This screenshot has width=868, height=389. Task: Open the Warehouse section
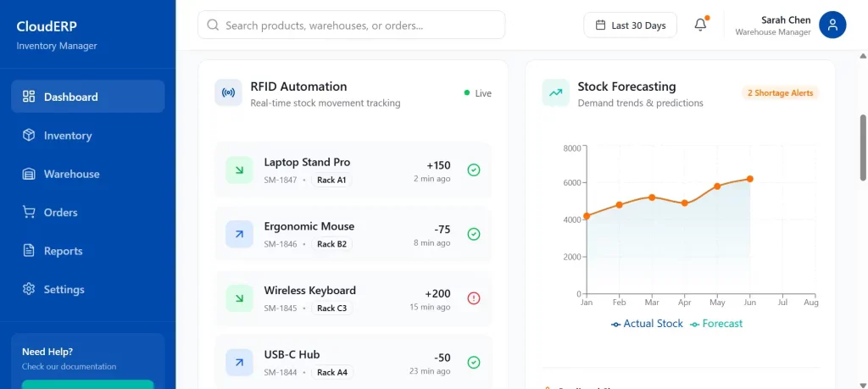[87, 174]
